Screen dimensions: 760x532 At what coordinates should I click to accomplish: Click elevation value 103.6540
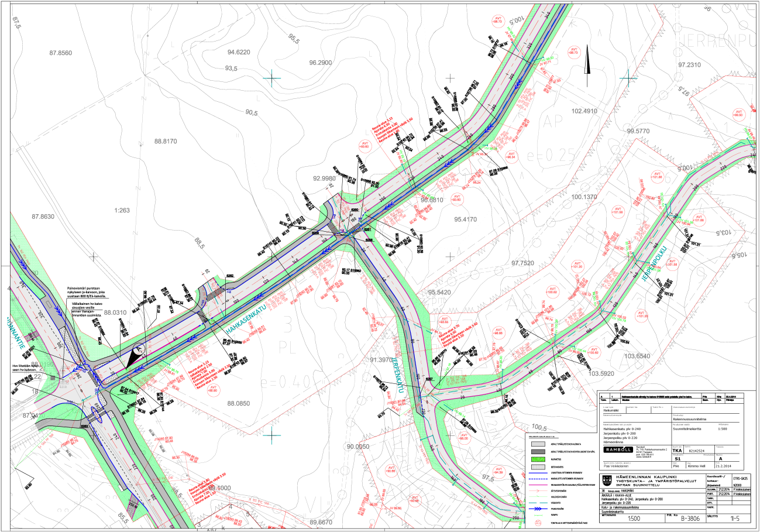pos(638,356)
